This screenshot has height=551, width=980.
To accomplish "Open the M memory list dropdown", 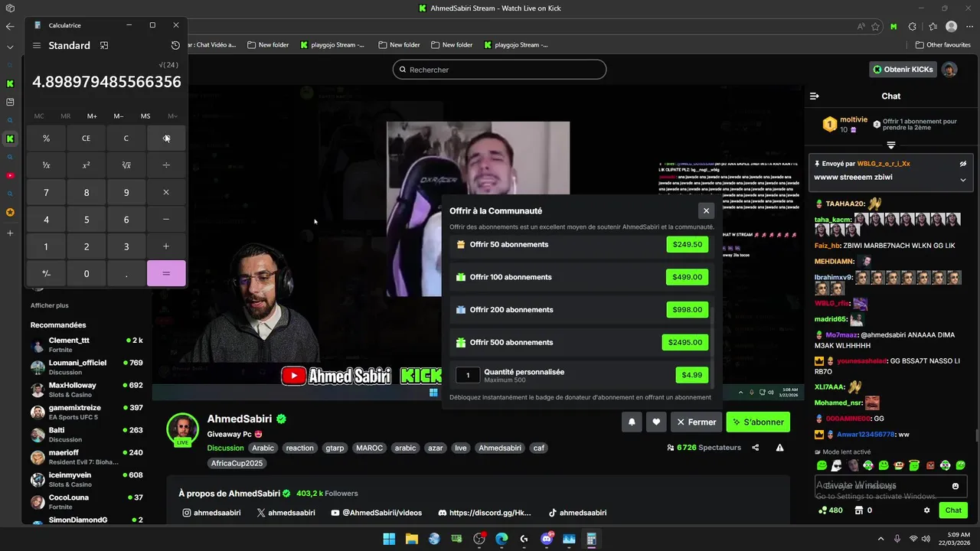I will pos(172,116).
